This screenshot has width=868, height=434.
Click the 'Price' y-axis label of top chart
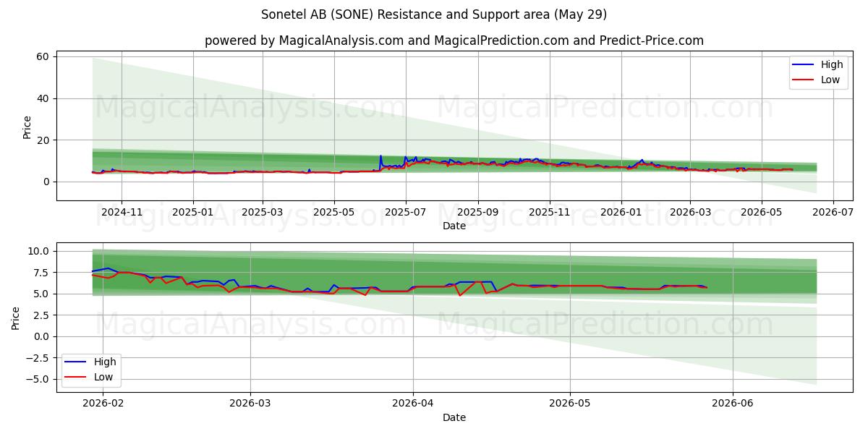click(x=27, y=126)
